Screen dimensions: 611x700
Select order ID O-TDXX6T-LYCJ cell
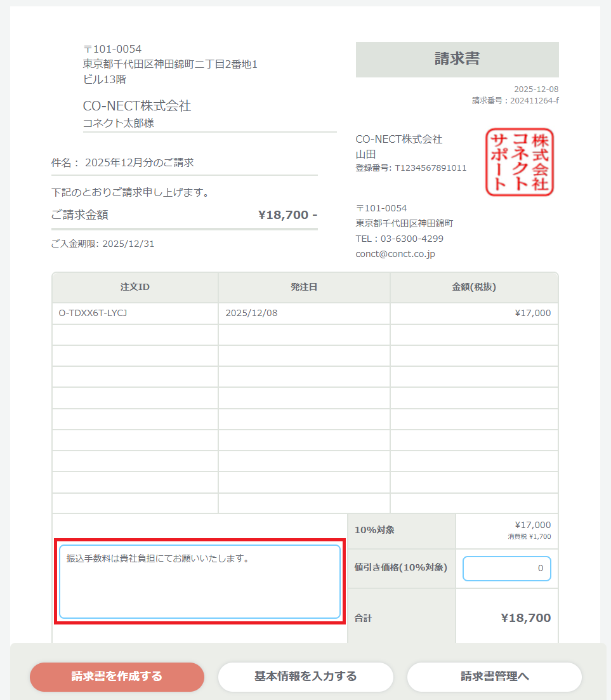(135, 313)
